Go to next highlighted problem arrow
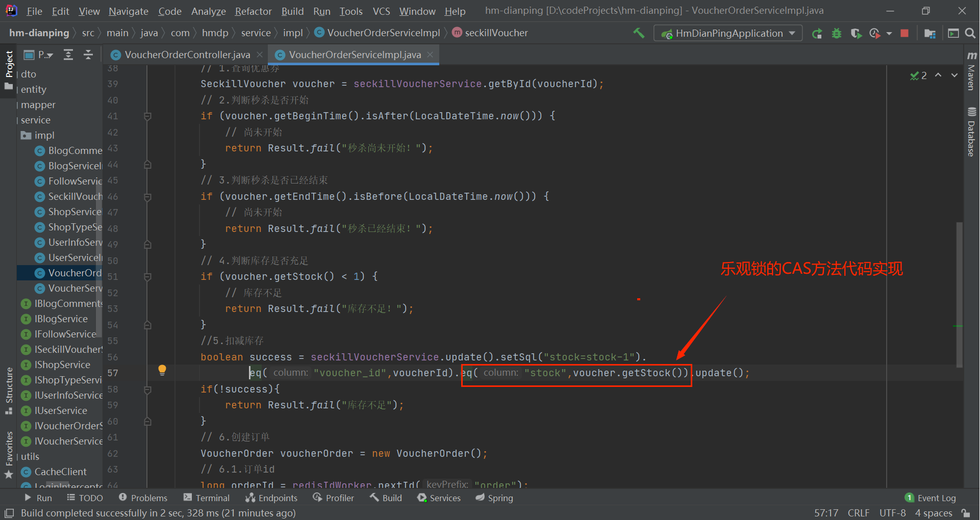 [954, 75]
